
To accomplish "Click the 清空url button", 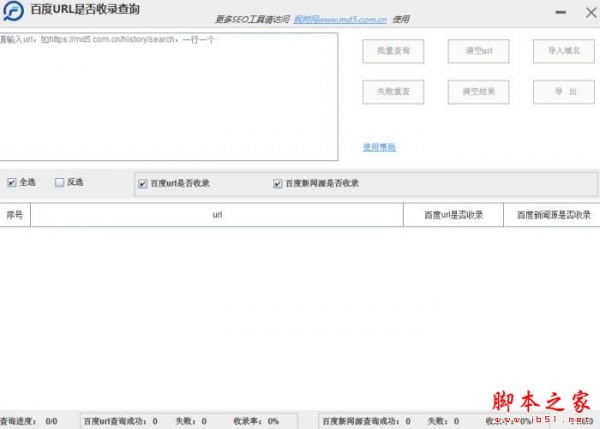I will pos(478,51).
